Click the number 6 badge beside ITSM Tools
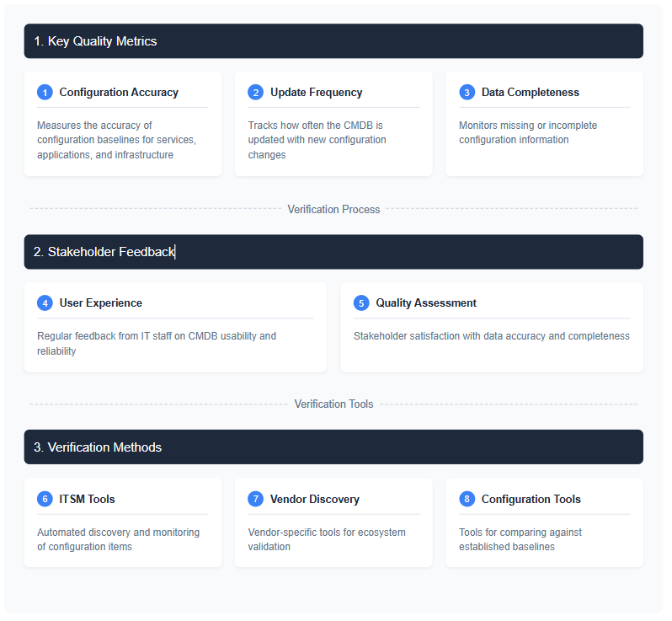This screenshot has height=621, width=672. [45, 500]
